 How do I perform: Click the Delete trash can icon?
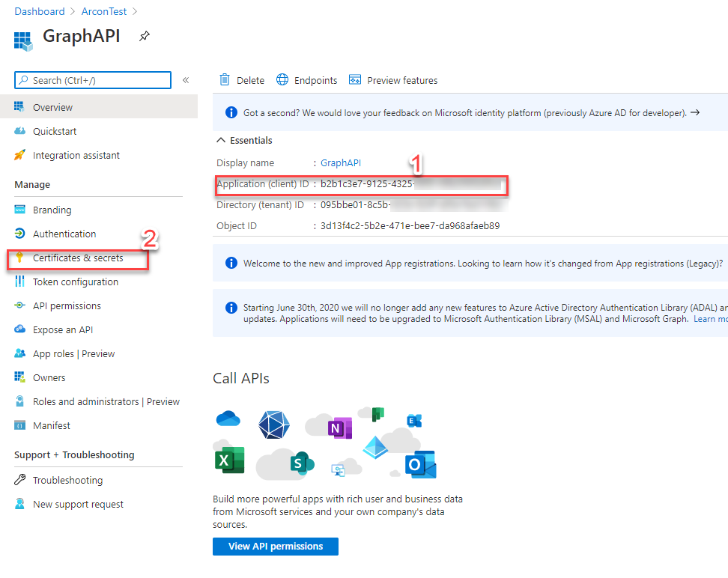[225, 80]
